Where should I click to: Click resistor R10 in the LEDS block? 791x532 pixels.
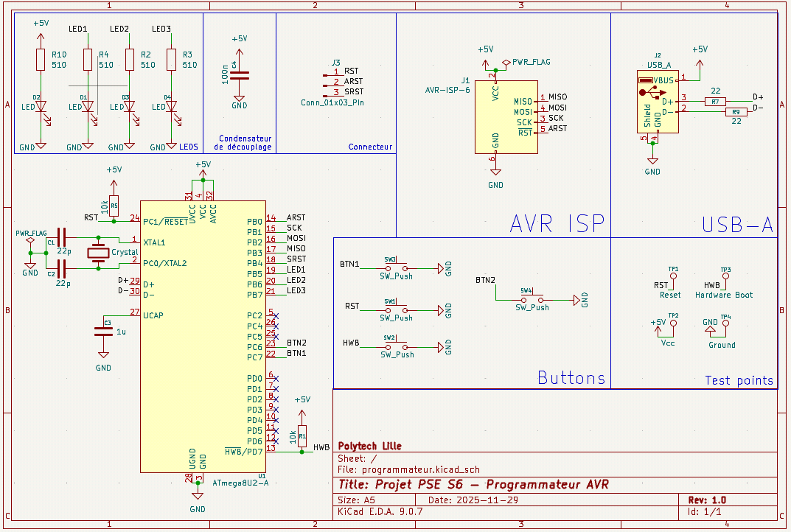(41, 60)
